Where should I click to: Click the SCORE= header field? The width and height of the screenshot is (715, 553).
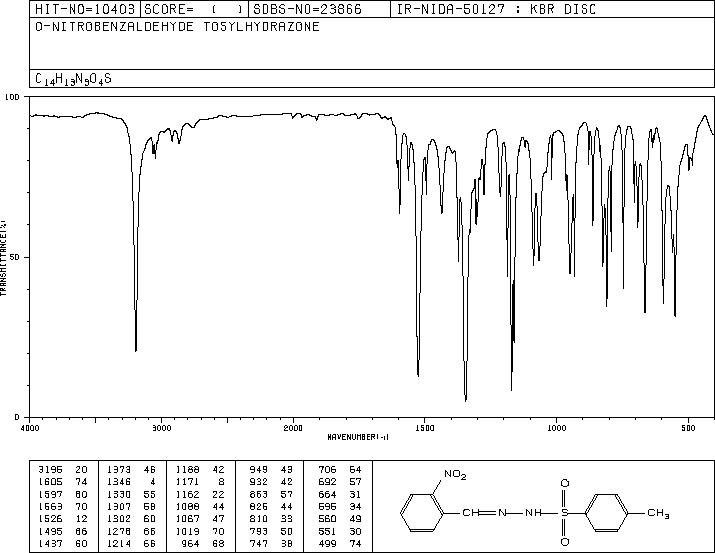[194, 9]
